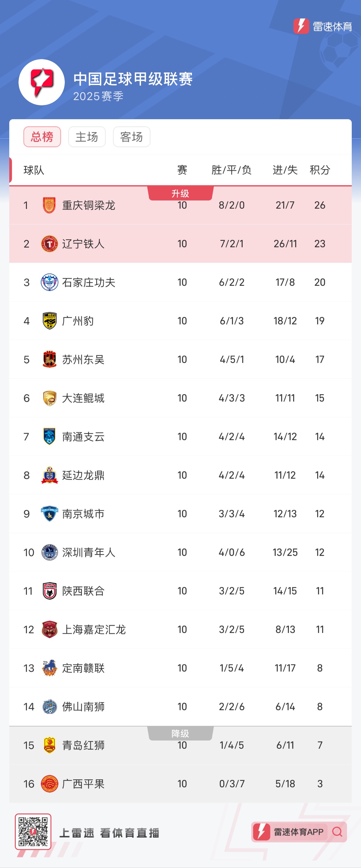Click the 大连鲲城 team name
This screenshot has height=868, width=361.
click(83, 398)
